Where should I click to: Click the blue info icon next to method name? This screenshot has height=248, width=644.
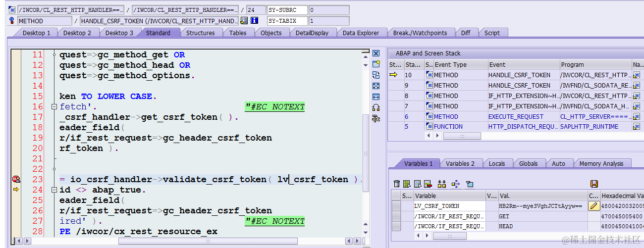(255, 21)
